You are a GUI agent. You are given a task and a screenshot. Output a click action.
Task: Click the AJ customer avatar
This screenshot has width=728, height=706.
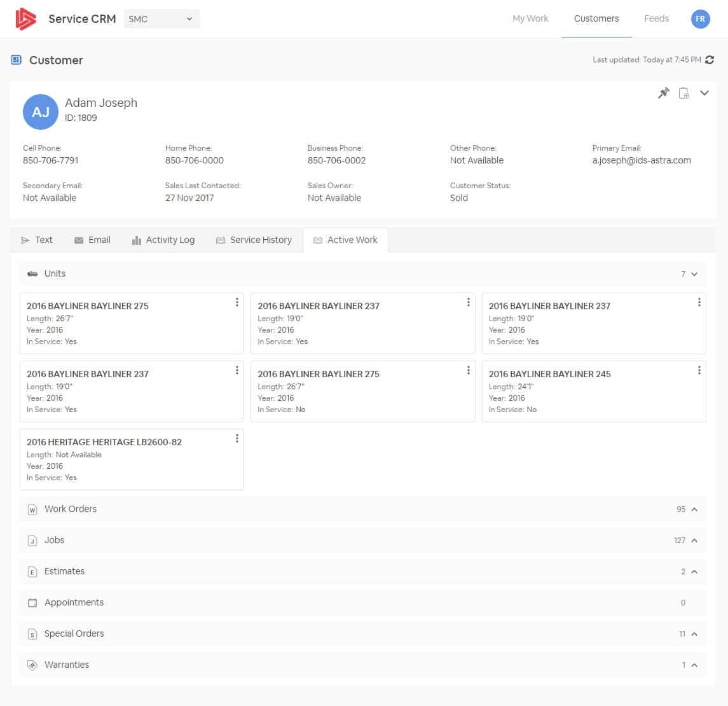click(41, 112)
